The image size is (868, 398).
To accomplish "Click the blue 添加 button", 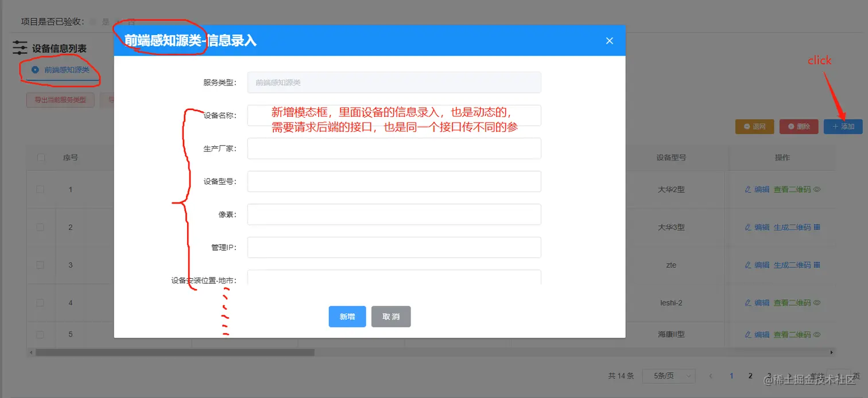I will coord(843,126).
